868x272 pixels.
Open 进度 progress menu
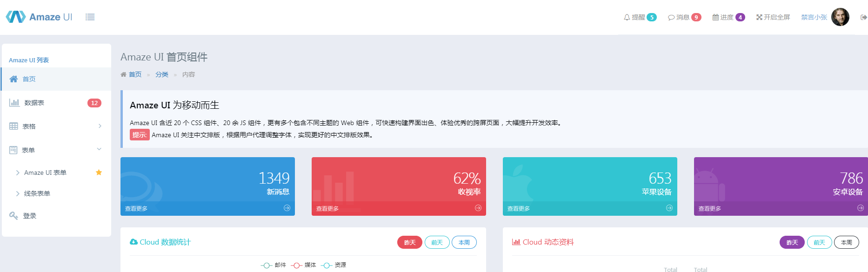click(728, 17)
